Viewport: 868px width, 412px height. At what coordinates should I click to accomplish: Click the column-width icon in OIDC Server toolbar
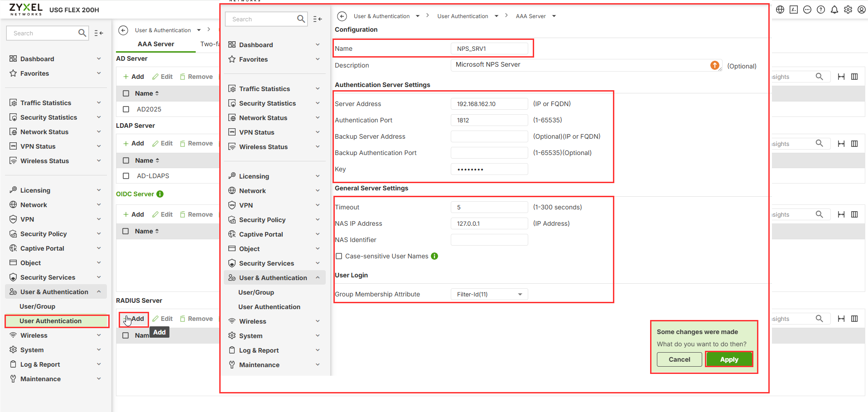tap(841, 214)
